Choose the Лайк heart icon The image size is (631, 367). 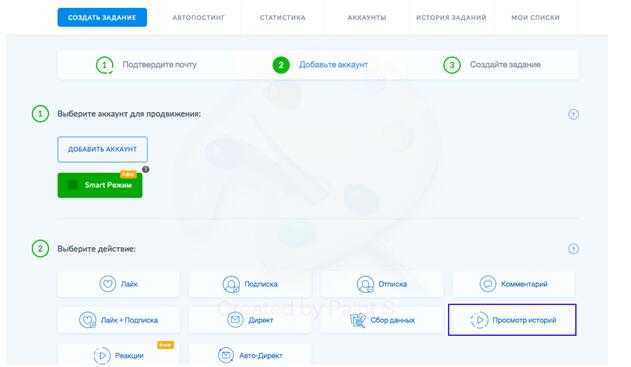pos(107,284)
